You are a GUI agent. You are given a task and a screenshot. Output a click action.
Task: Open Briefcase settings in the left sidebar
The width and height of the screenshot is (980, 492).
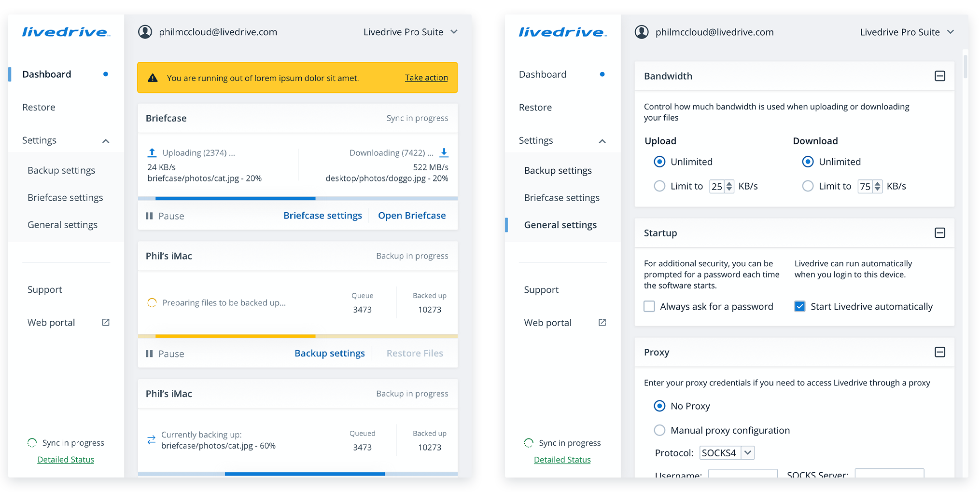tap(66, 197)
